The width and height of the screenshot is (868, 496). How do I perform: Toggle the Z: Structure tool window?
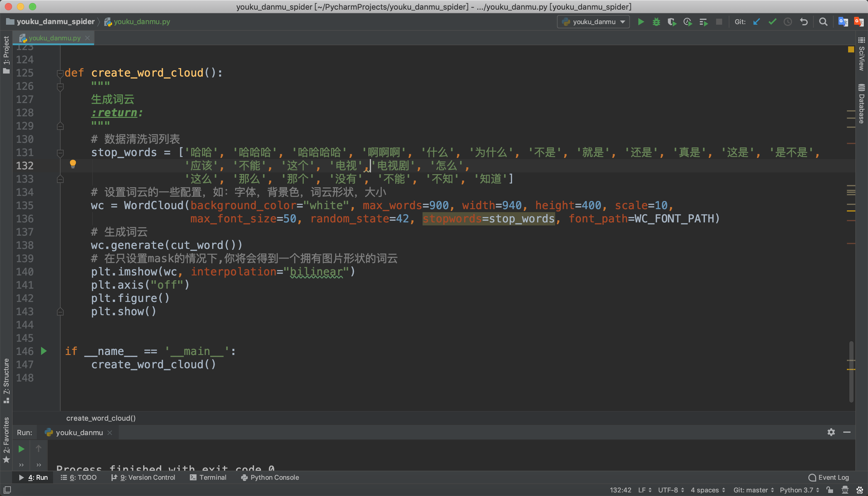(6, 380)
